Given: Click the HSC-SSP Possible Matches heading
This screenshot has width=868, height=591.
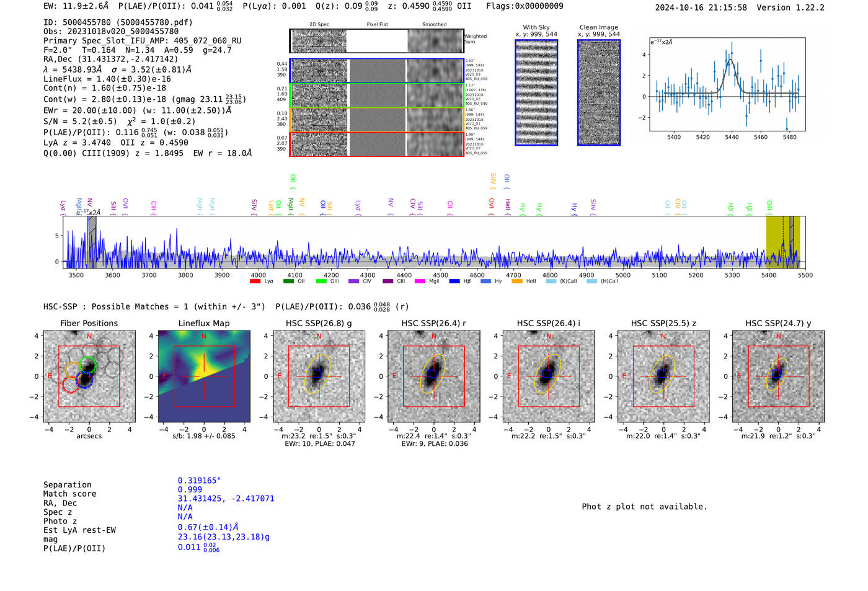Looking at the screenshot, I should tap(154, 306).
